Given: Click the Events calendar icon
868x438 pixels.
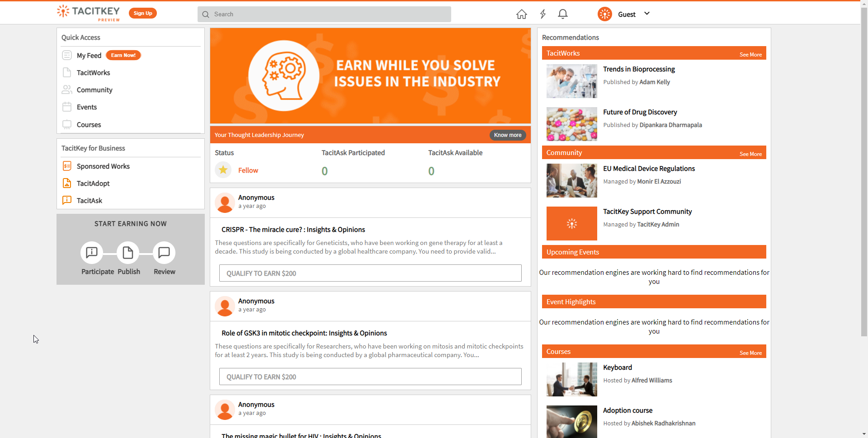Looking at the screenshot, I should (67, 107).
